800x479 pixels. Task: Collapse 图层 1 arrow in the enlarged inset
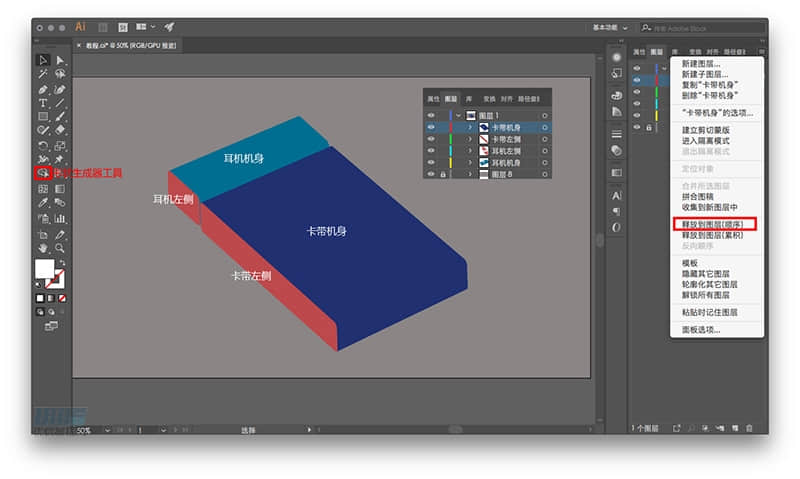click(x=458, y=116)
